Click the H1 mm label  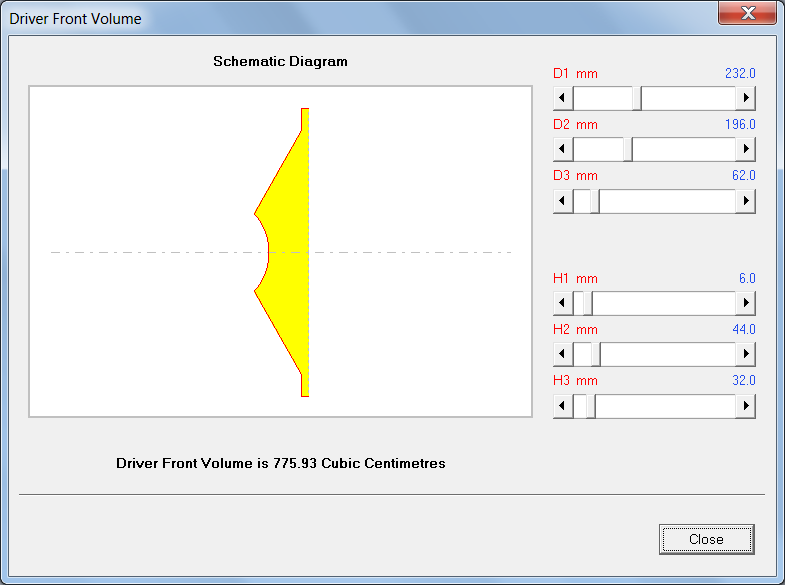click(x=575, y=279)
